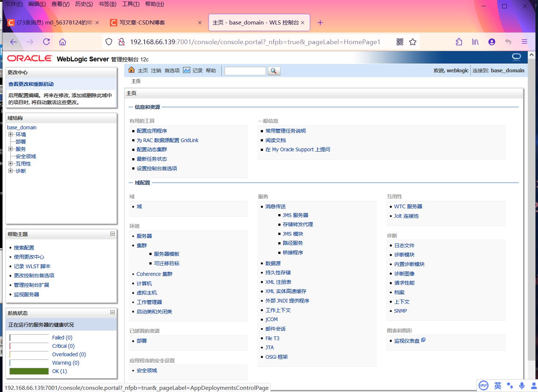Open the 监视仪表盘 link
Viewport: 538px width, 392px height.
(x=407, y=341)
